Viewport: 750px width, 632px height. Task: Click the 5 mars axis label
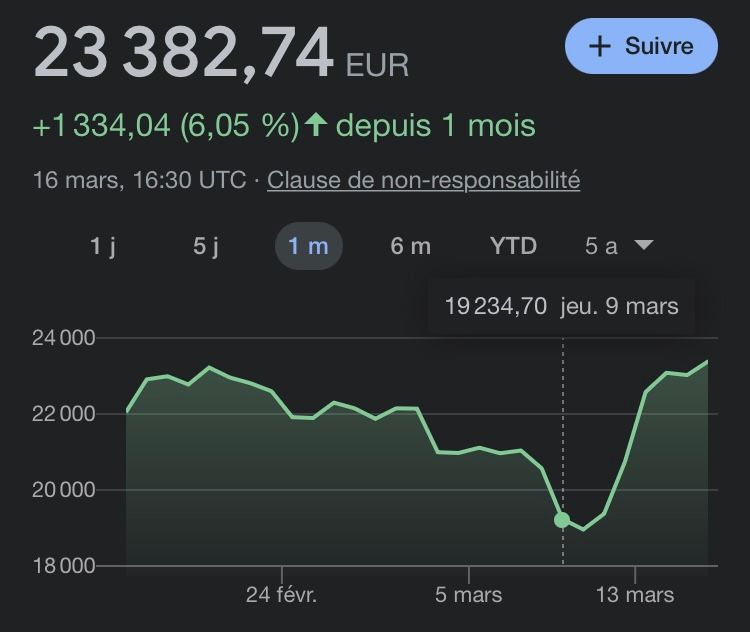pos(469,595)
